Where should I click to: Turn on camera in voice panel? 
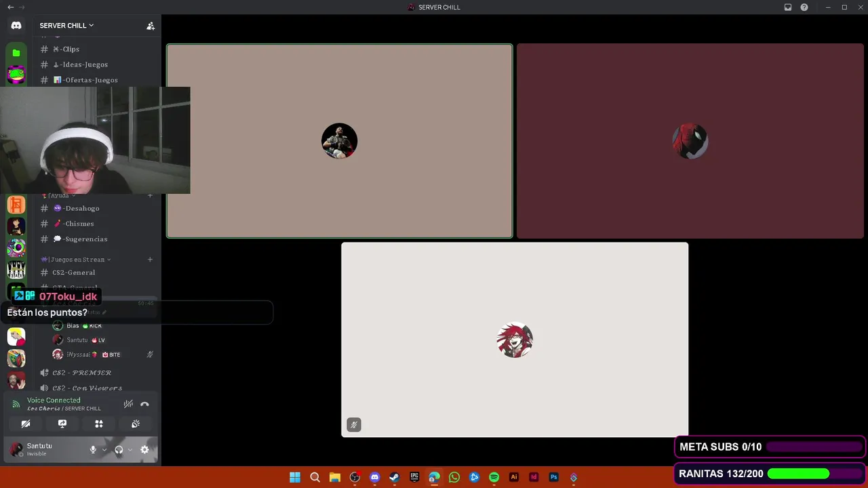(x=26, y=424)
